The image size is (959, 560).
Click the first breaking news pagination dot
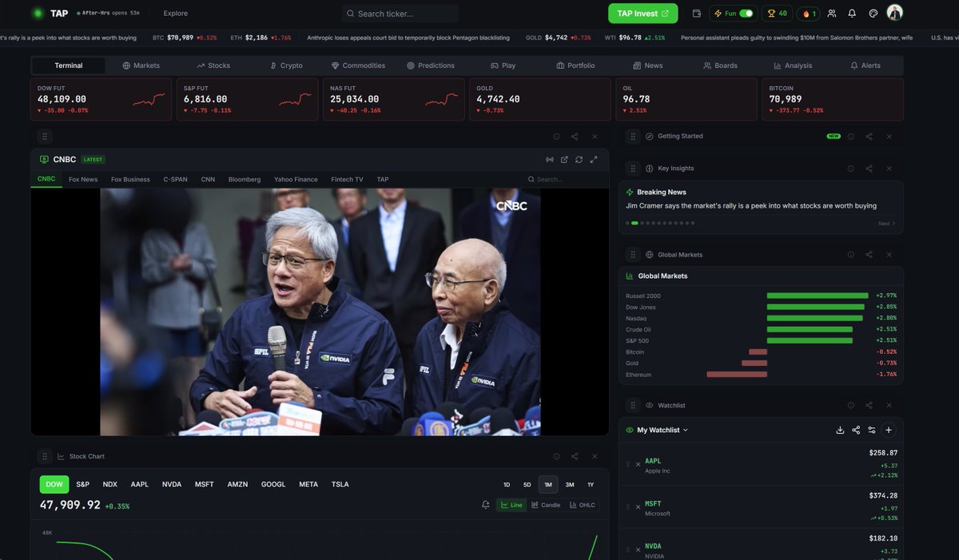point(627,223)
